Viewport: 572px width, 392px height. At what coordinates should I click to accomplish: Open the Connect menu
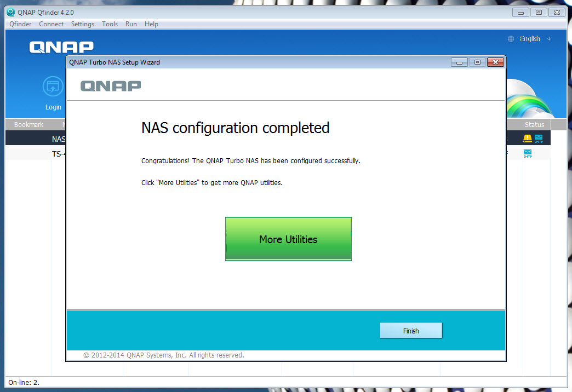51,24
